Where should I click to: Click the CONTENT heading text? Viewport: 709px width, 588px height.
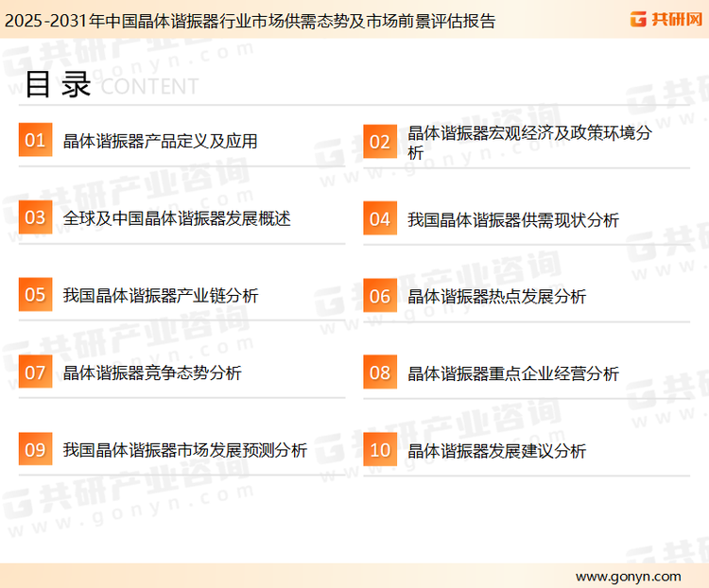click(149, 86)
